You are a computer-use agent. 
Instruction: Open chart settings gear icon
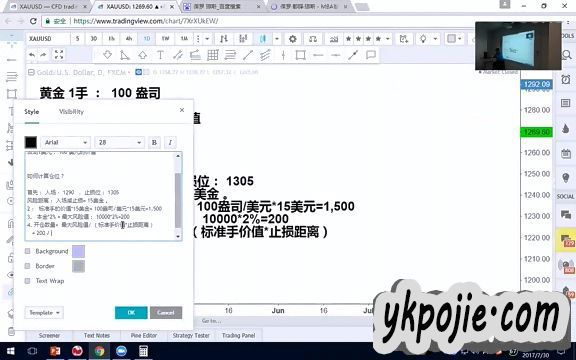(292, 39)
